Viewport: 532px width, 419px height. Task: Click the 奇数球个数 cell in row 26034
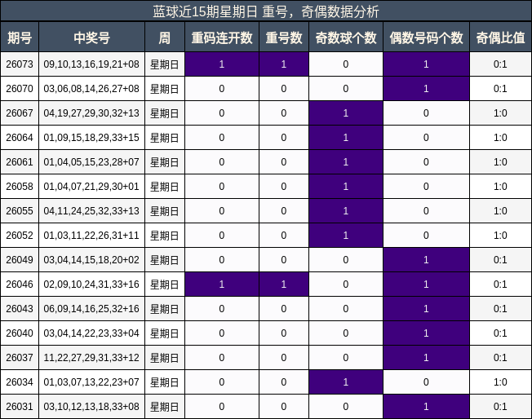point(346,382)
